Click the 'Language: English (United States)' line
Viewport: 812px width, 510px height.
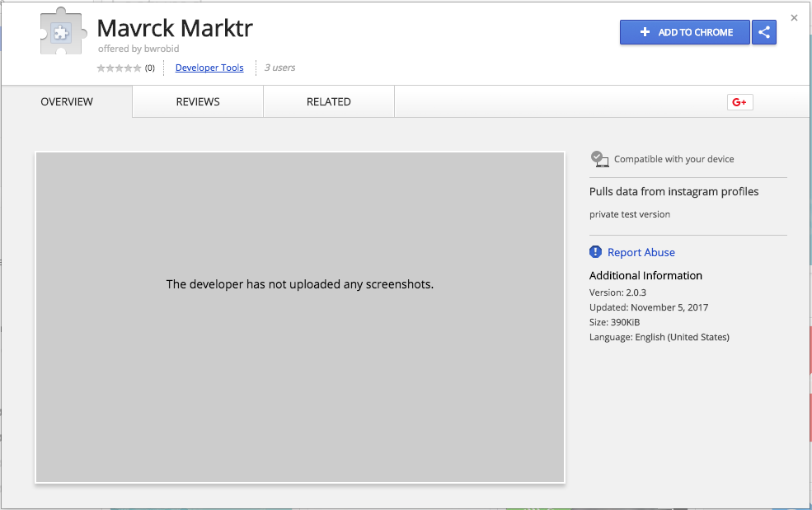tap(659, 337)
